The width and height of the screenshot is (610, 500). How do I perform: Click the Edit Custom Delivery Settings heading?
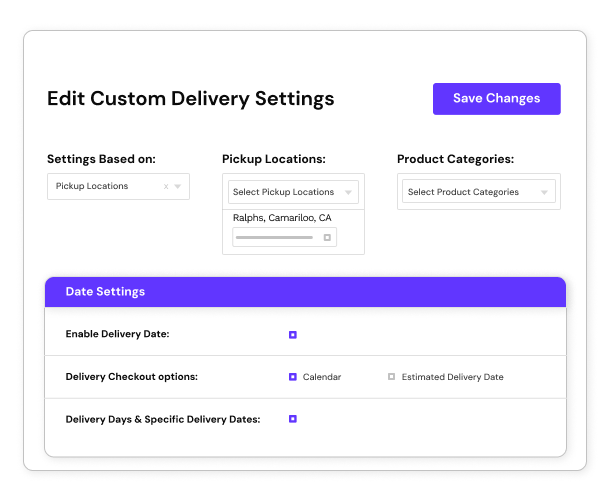pyautogui.click(x=191, y=98)
